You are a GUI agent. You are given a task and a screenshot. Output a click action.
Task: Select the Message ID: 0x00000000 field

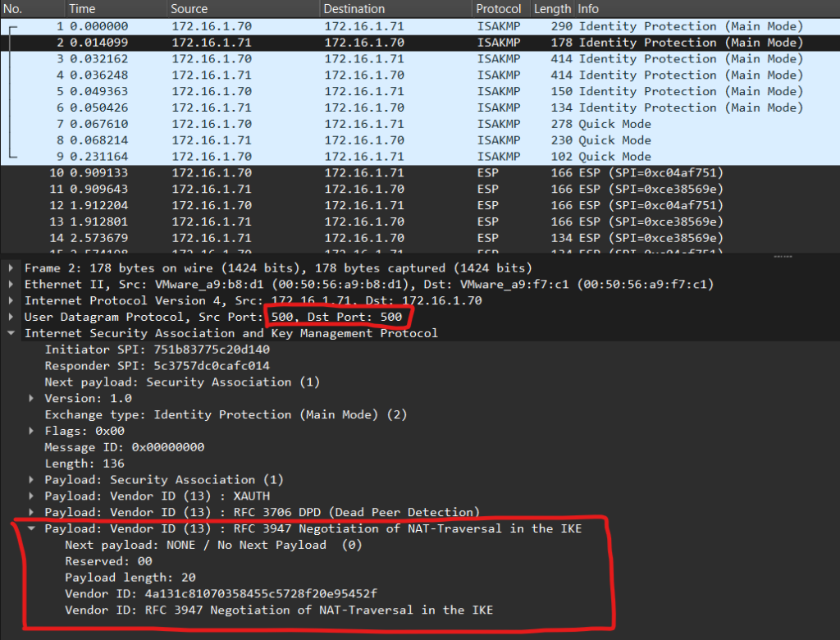(125, 447)
